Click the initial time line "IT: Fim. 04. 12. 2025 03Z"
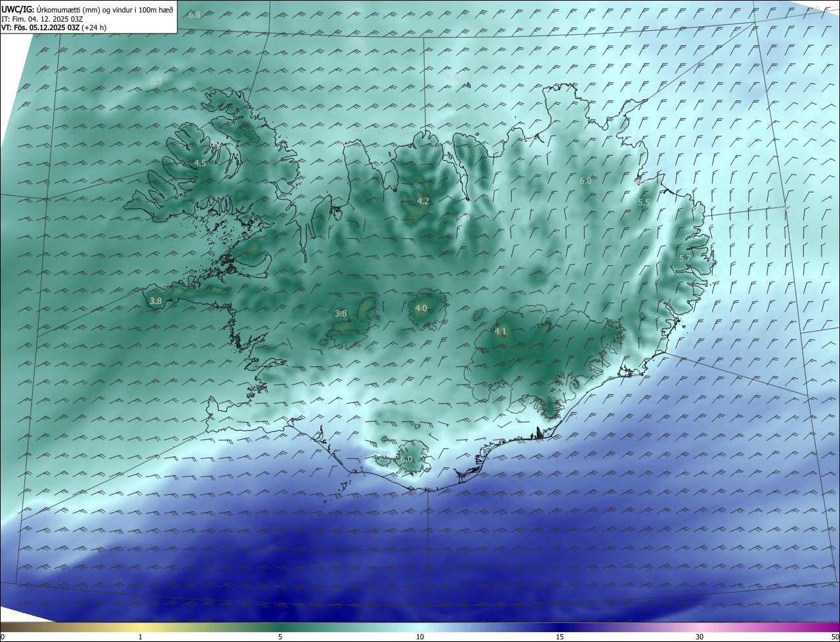The width and height of the screenshot is (840, 642). point(42,19)
